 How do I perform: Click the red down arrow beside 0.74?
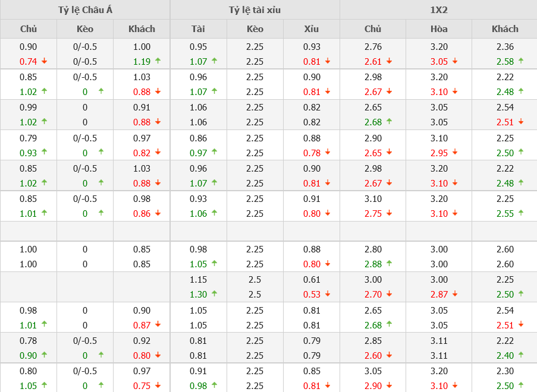pyautogui.click(x=44, y=61)
